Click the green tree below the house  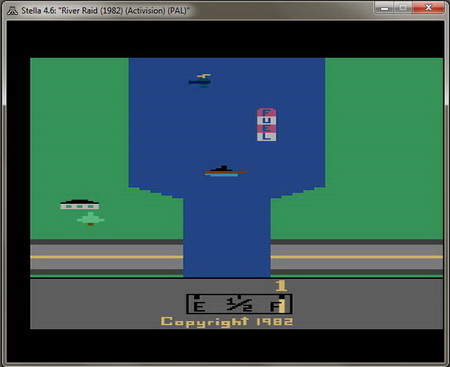coord(91,219)
